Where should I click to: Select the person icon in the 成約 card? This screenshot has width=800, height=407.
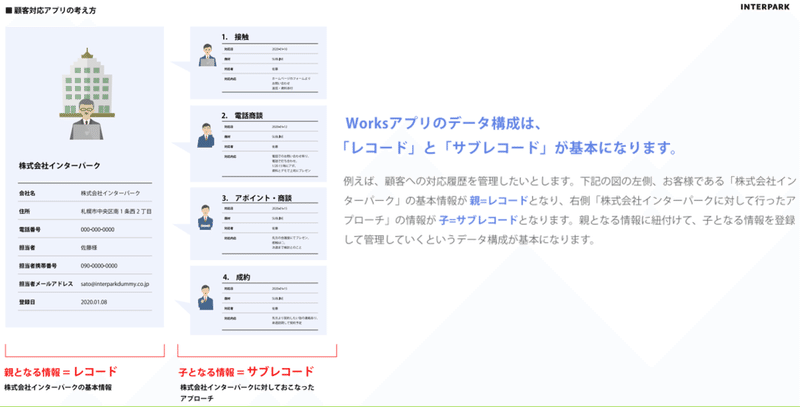(x=205, y=298)
